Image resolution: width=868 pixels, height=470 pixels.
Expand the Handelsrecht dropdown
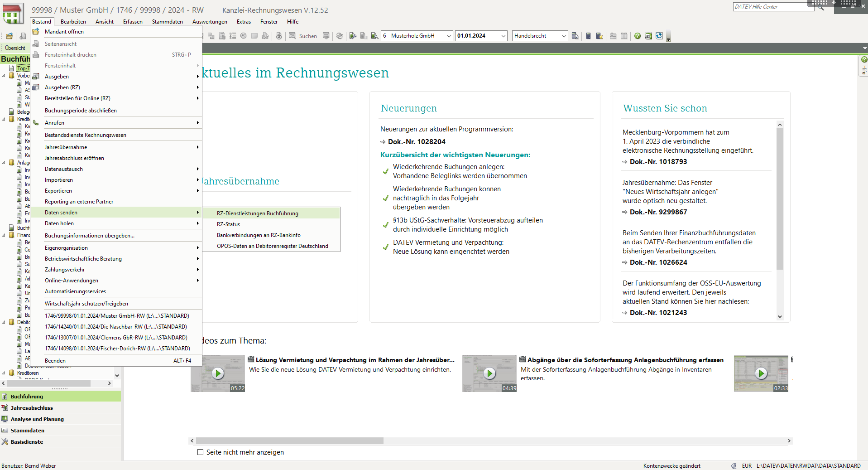(x=564, y=36)
